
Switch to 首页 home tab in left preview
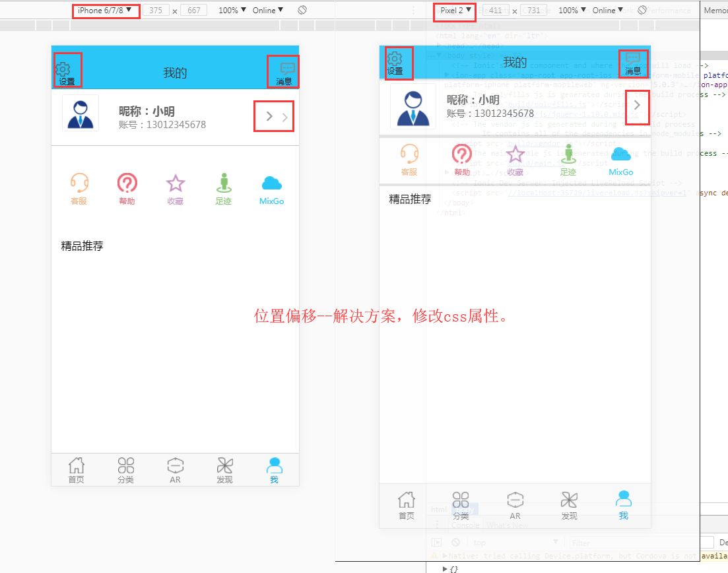tap(76, 470)
